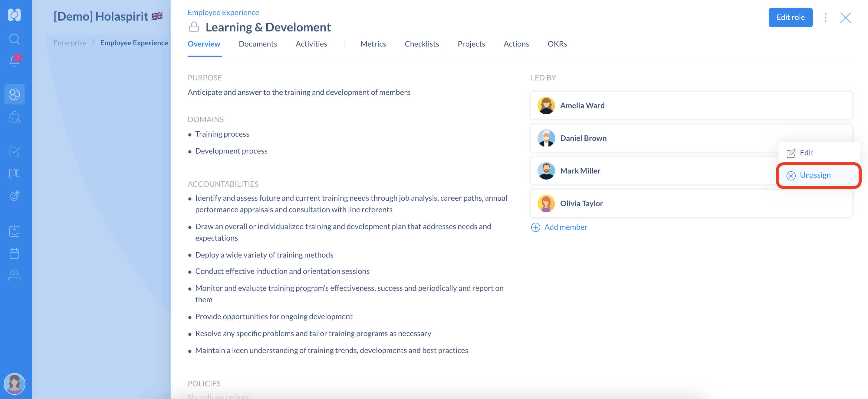
Task: Click 'Provide opportunities for ongoing development' item
Action: coord(274,316)
